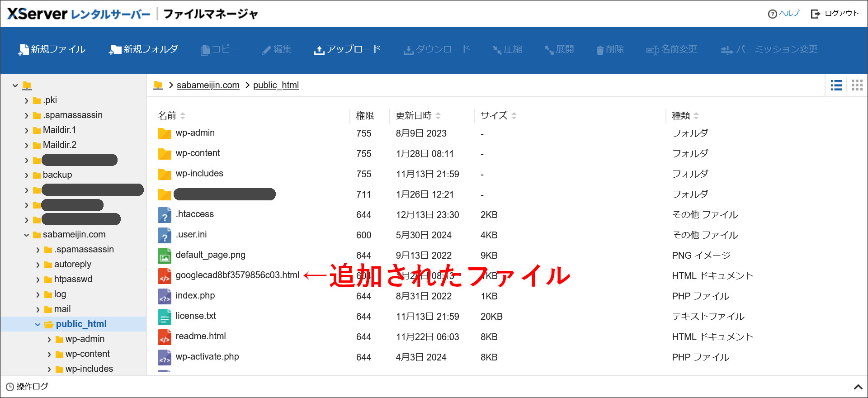Screen dimensions: 868x398
Task: Collapse the public_html tree node
Action: point(38,324)
